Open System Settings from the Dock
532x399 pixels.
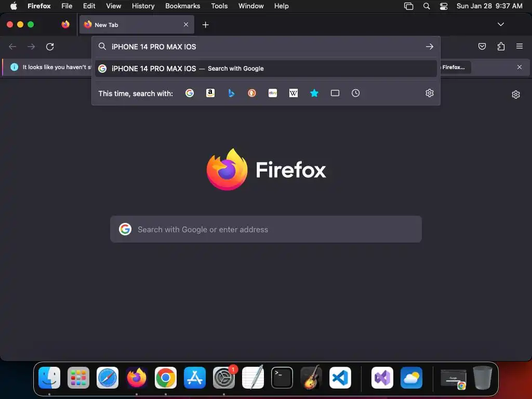point(224,378)
